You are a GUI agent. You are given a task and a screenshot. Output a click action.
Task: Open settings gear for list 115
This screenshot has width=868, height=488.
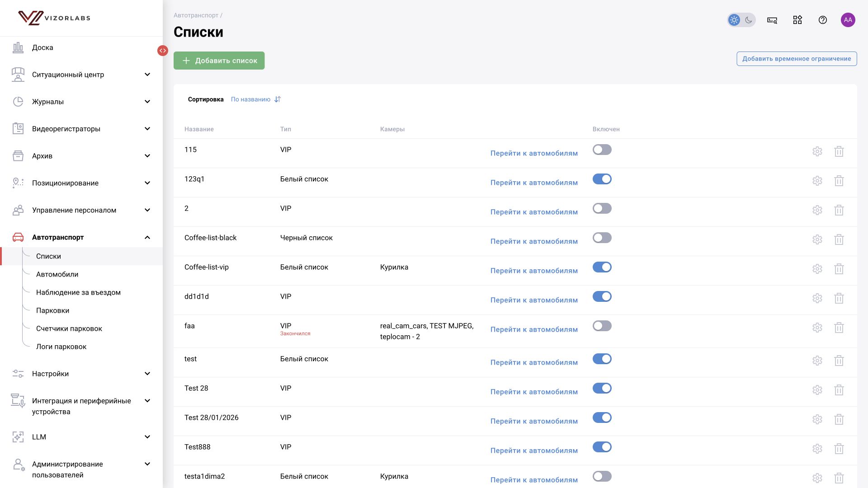[817, 151]
